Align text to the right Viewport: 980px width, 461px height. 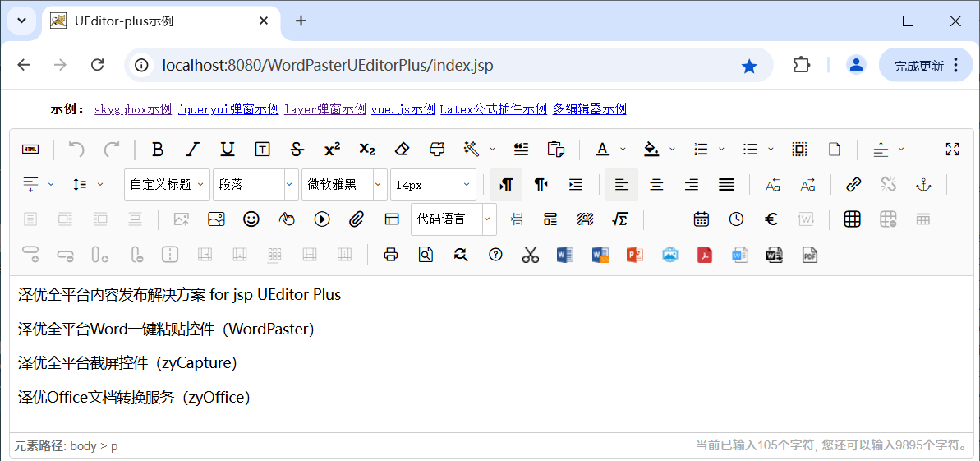(691, 185)
